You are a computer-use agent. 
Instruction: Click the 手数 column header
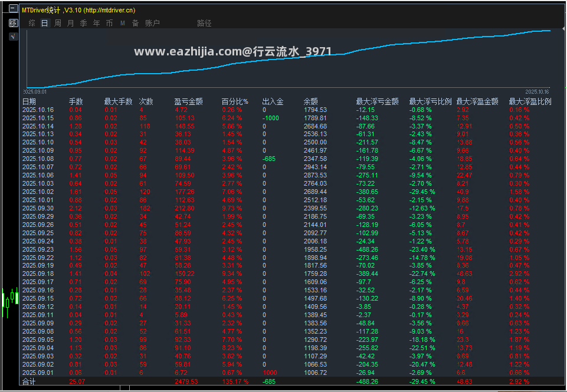pos(76,101)
